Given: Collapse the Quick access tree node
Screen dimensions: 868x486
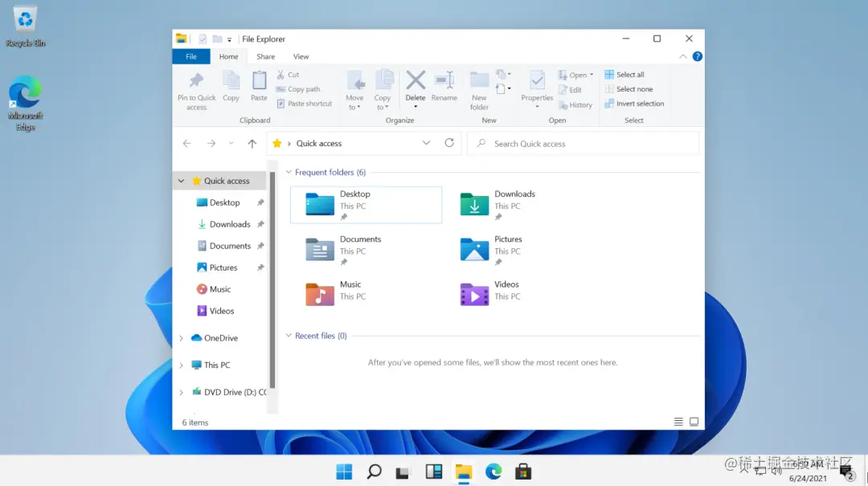Looking at the screenshot, I should [181, 181].
